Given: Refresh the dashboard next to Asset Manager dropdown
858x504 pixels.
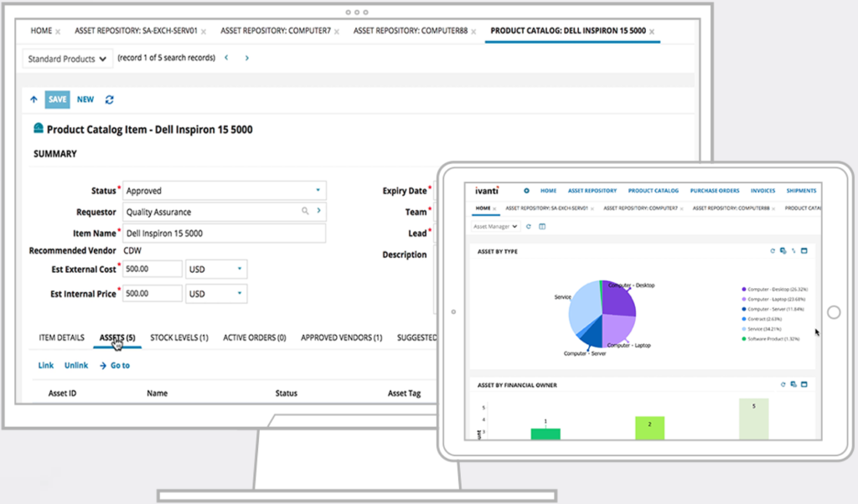Looking at the screenshot, I should (x=529, y=226).
